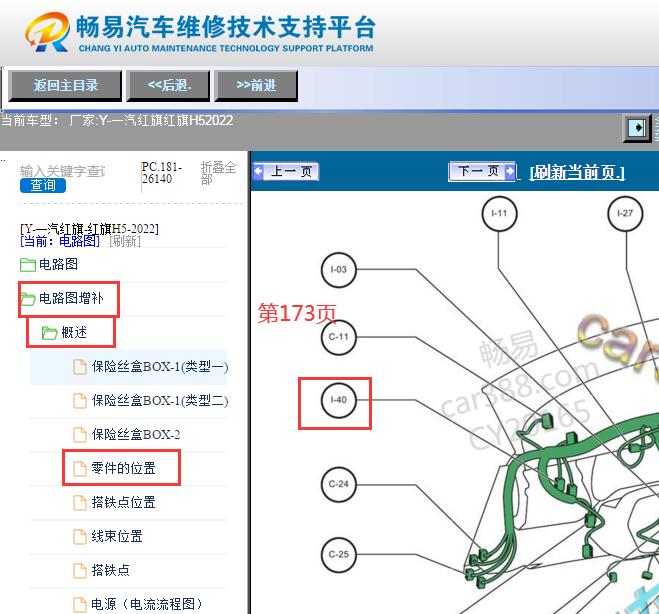Open 保险丝盒BOX-1(类型二) page

(x=160, y=401)
